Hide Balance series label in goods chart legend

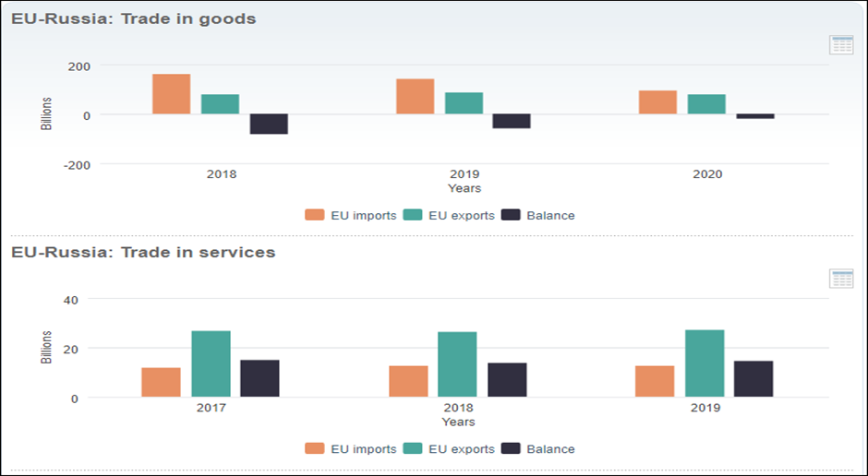click(550, 215)
